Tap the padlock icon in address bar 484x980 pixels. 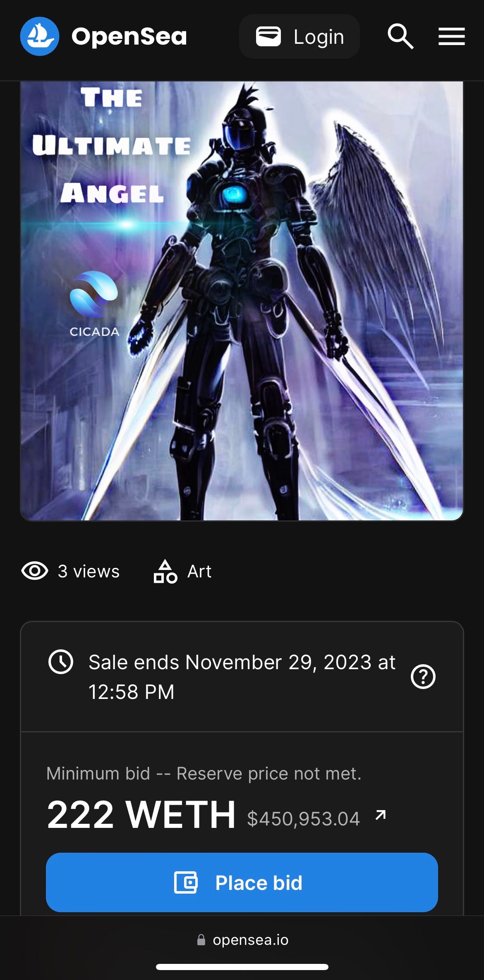pos(201,939)
